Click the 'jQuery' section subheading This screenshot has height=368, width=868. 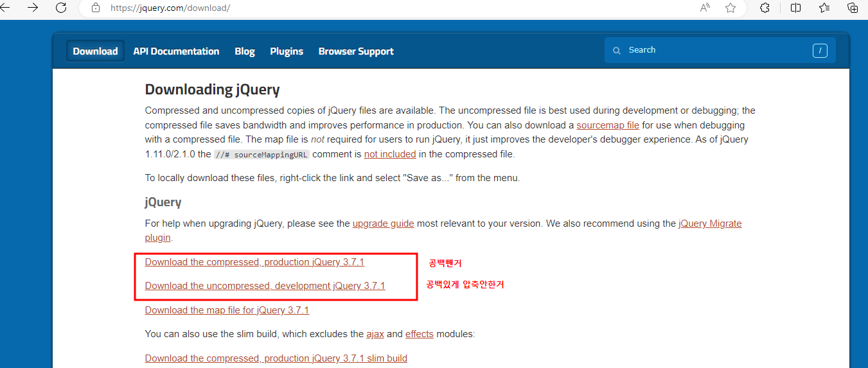coord(163,202)
